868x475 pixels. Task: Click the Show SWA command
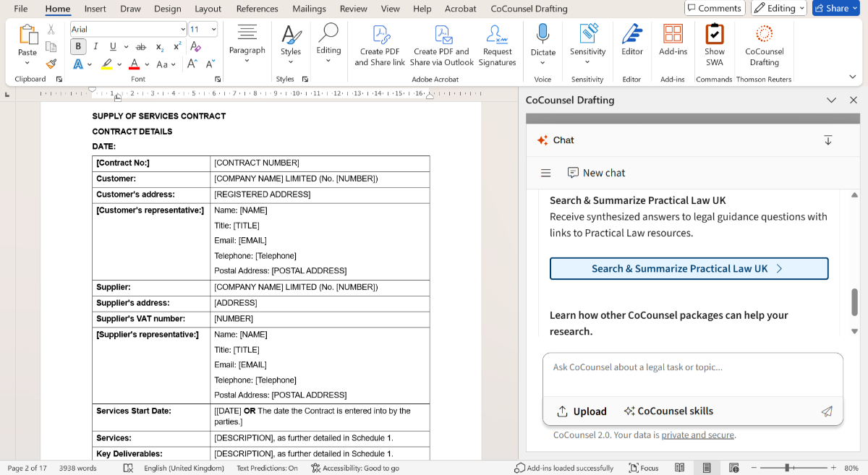tap(714, 45)
